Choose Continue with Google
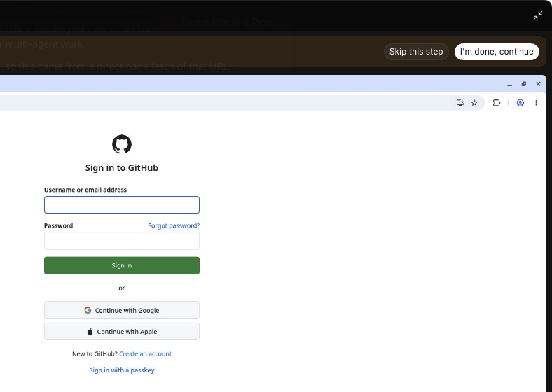Screen dimensions: 552x392 click(x=122, y=310)
